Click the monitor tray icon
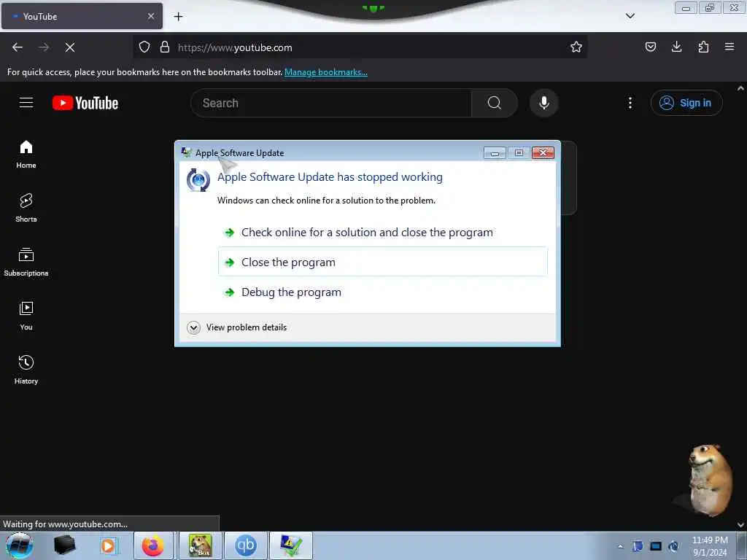 [x=656, y=546]
